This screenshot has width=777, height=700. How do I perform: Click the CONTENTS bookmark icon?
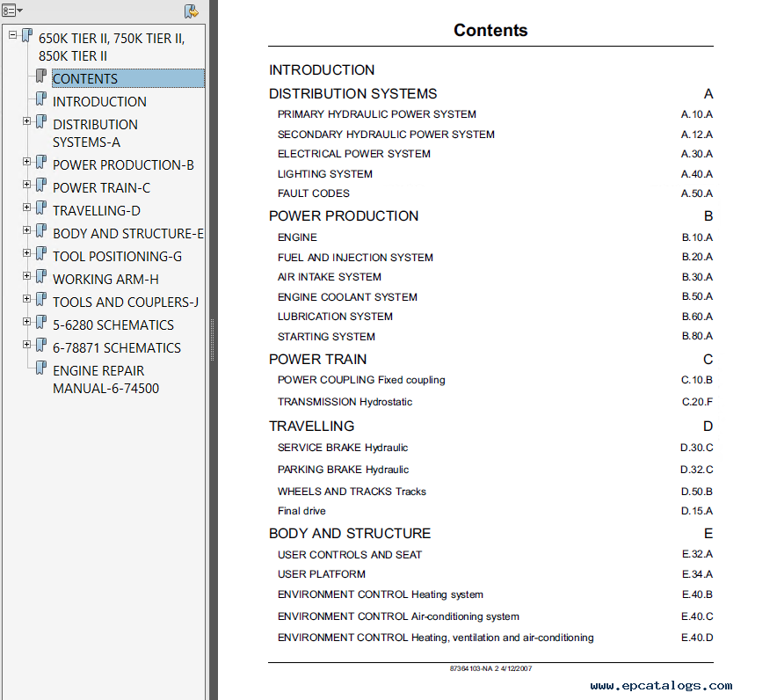point(41,76)
